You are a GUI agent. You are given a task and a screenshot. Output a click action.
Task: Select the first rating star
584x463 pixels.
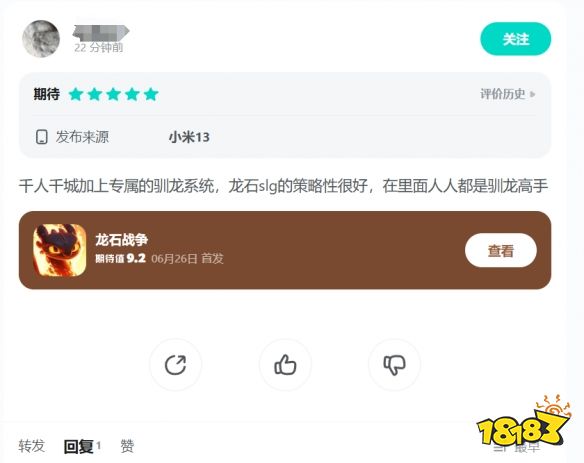pyautogui.click(x=76, y=94)
